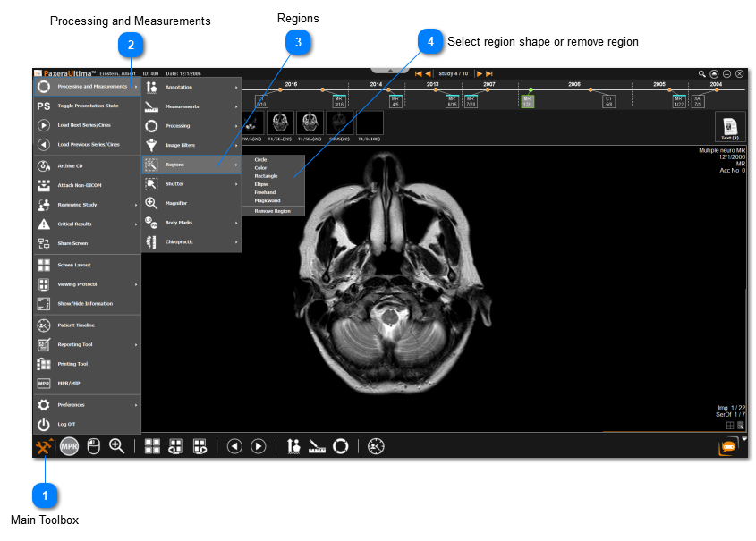Click Remove Region
The height and width of the screenshot is (541, 756).
pyautogui.click(x=272, y=211)
